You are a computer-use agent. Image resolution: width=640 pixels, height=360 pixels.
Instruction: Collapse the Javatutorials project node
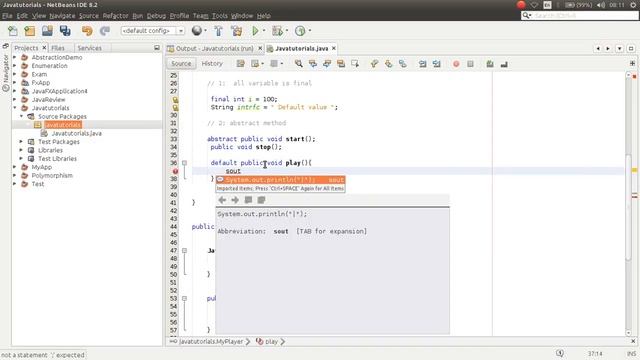[15, 108]
